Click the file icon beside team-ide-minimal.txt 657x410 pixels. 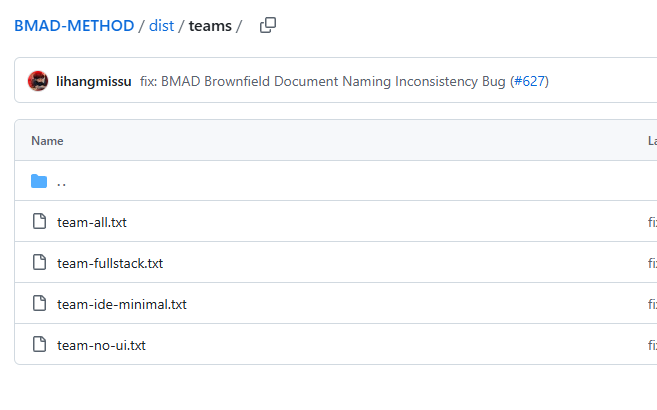click(39, 304)
